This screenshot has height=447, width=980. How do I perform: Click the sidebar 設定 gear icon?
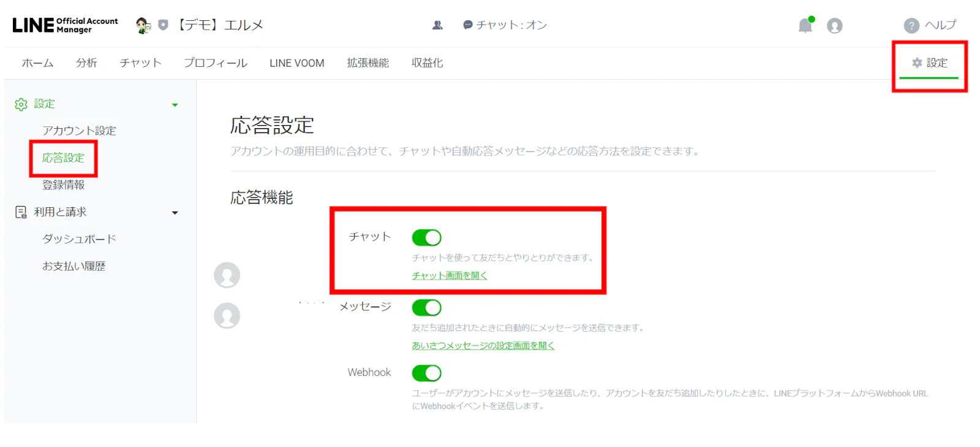21,104
